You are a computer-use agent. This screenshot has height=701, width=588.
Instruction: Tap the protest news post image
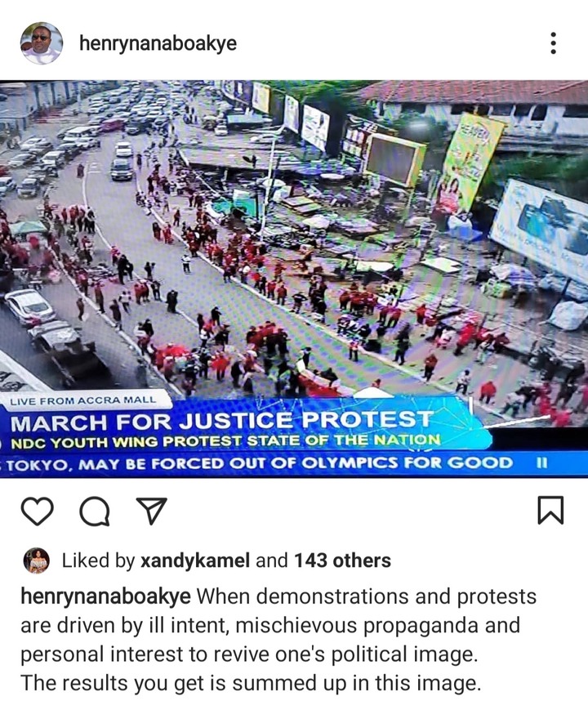pos(294,279)
